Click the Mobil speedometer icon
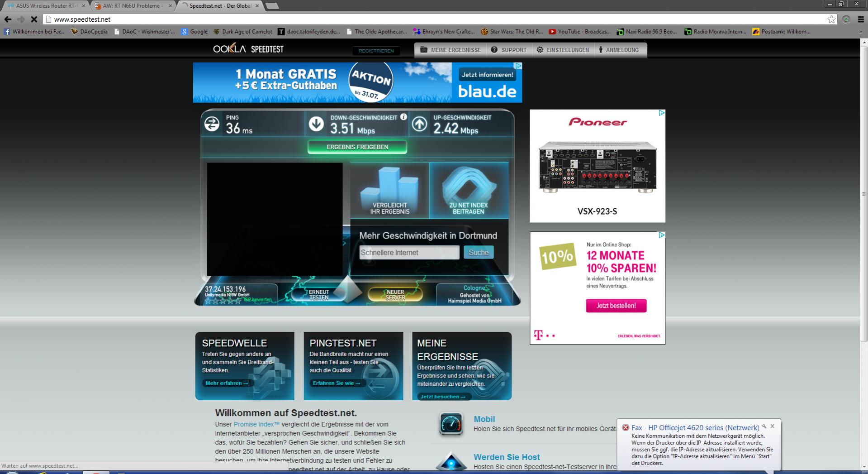Viewport: 868px width, 474px height. (451, 424)
